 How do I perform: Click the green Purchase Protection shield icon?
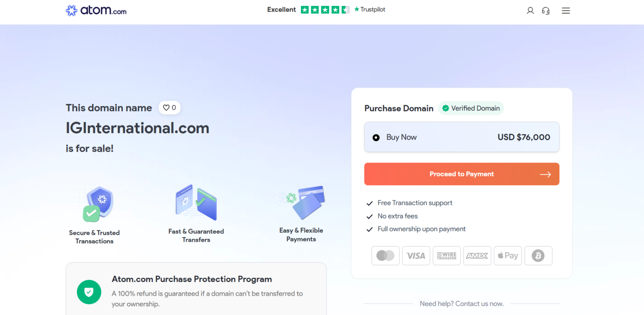89,292
